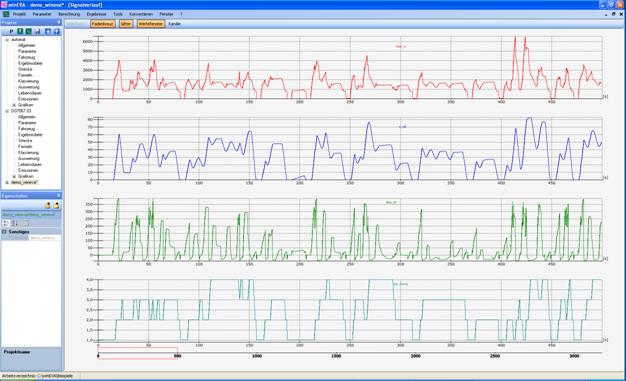The height and width of the screenshot is (381, 626).
Task: Expand Grafiken under the automat project
Action: 14,105
